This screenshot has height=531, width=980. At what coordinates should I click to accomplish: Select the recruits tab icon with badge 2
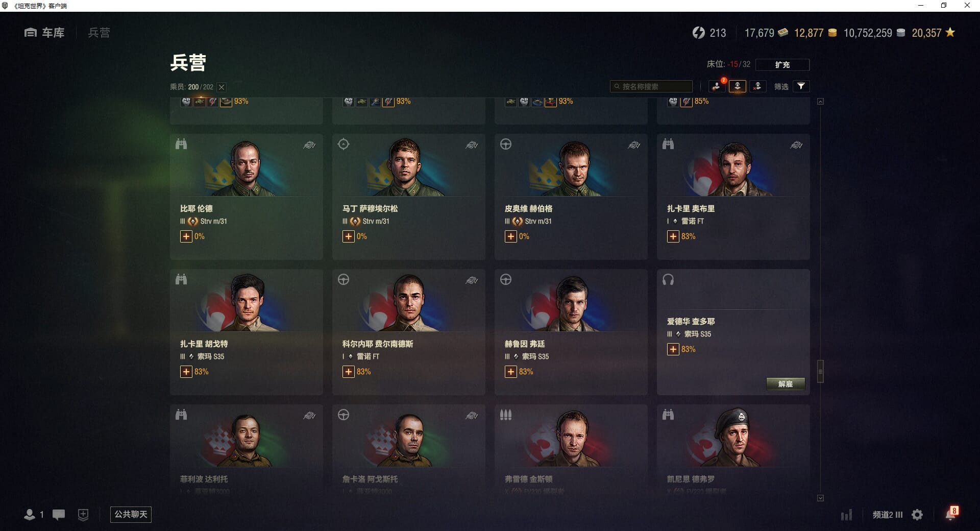(x=717, y=86)
